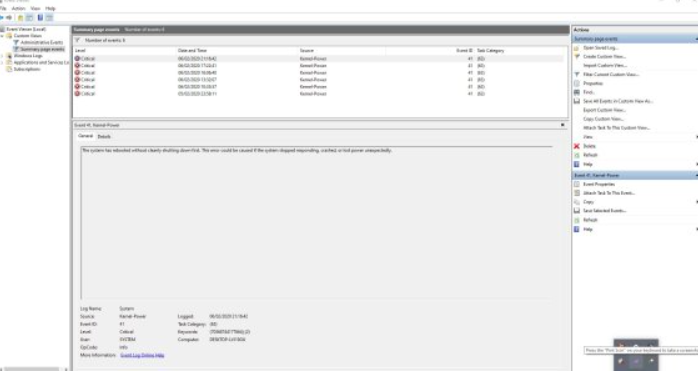Collapse the Custom Views tree node
Image resolution: width=698 pixels, height=375 pixels.
click(x=2, y=36)
